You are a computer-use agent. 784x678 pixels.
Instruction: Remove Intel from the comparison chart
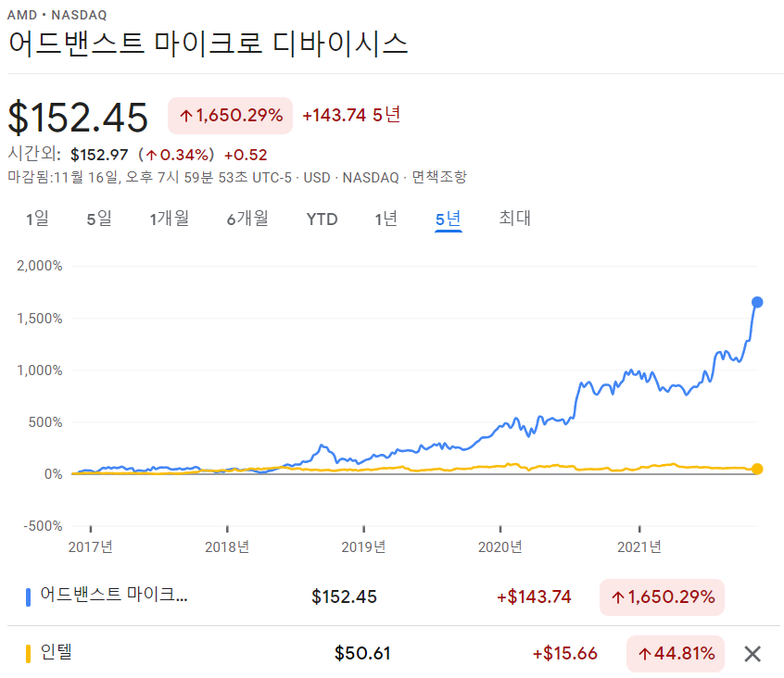coord(752,653)
